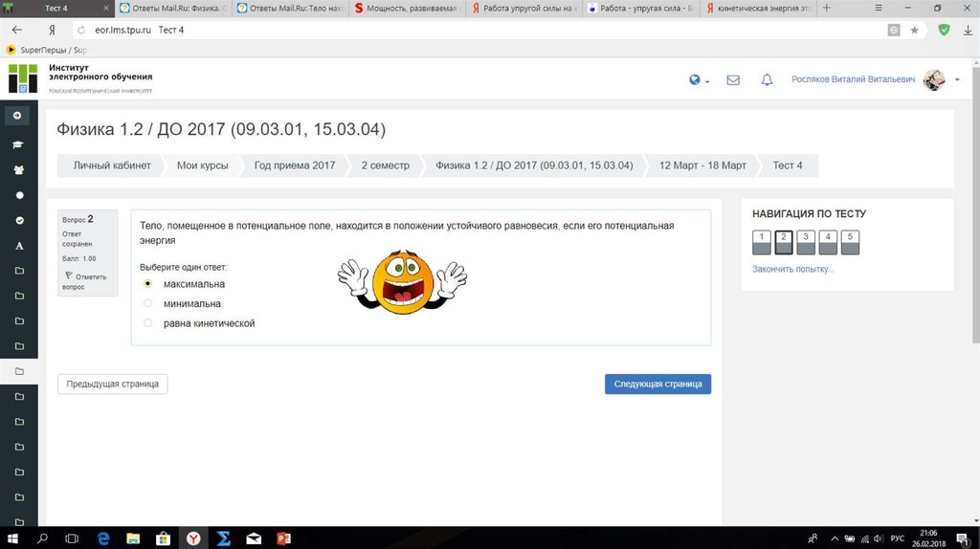Image resolution: width=980 pixels, height=549 pixels.
Task: Select the "минимальна" answer option
Action: pos(147,303)
